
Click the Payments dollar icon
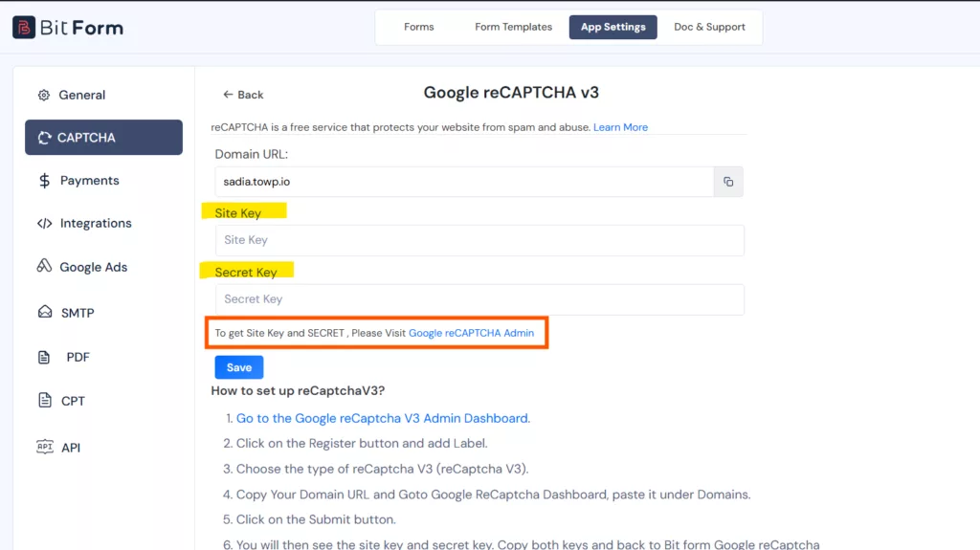44,181
